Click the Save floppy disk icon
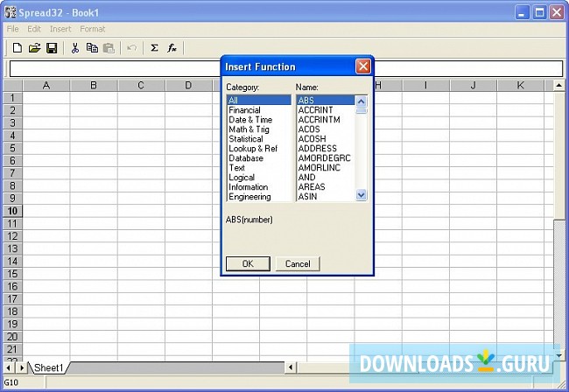The height and width of the screenshot is (392, 569). point(52,48)
